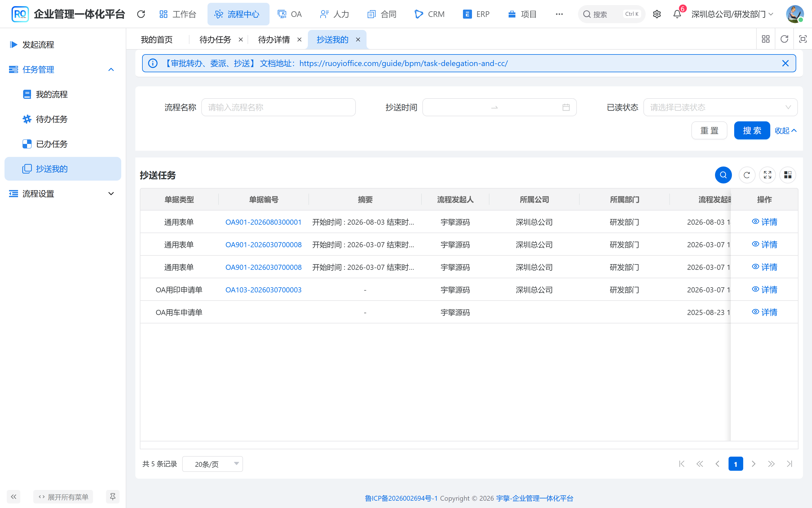Refresh the 抄送任务 table
Screen dimensions: 812x508
[747, 175]
